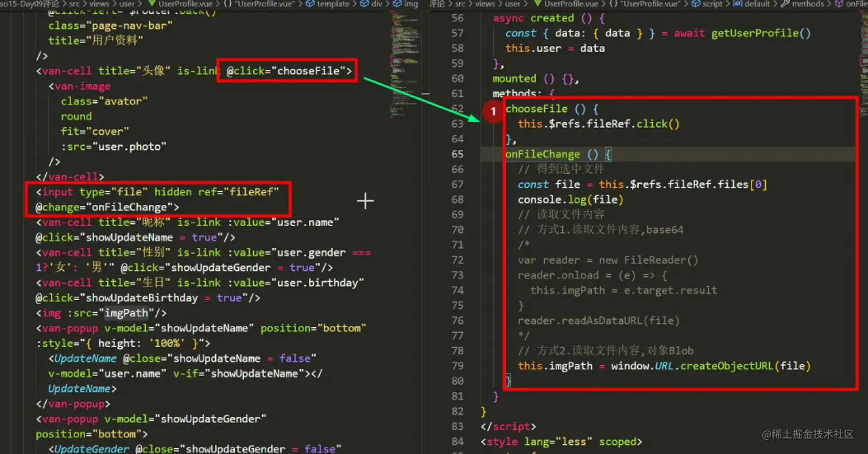Click the template cube icon in the breadcrumb
This screenshot has height=454, width=868.
[x=311, y=4]
